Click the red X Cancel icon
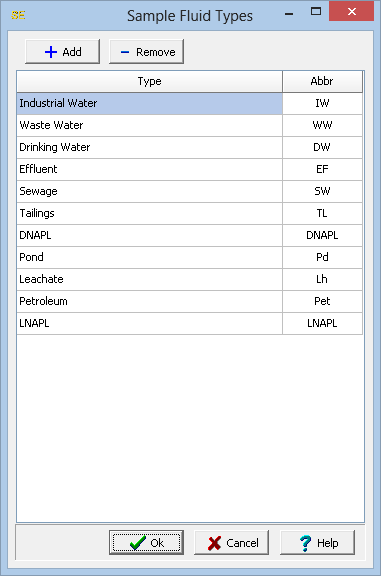Screen dimensions: 381x576 coord(214,543)
